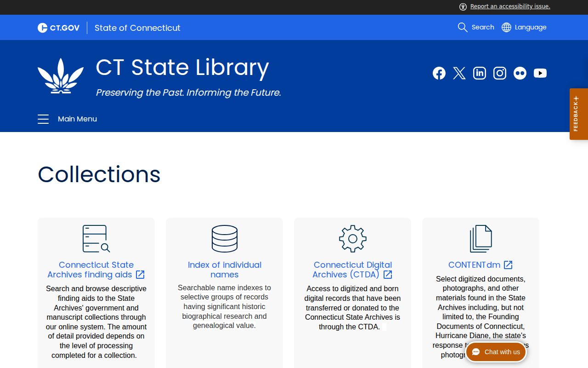Open the Instagram social icon
588x368 pixels.
[500, 73]
